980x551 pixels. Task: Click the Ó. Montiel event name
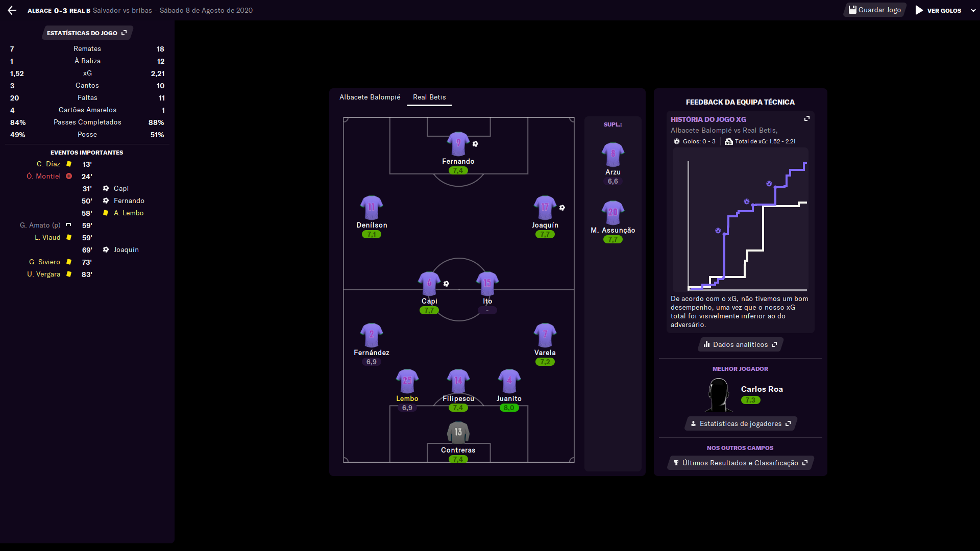43,176
